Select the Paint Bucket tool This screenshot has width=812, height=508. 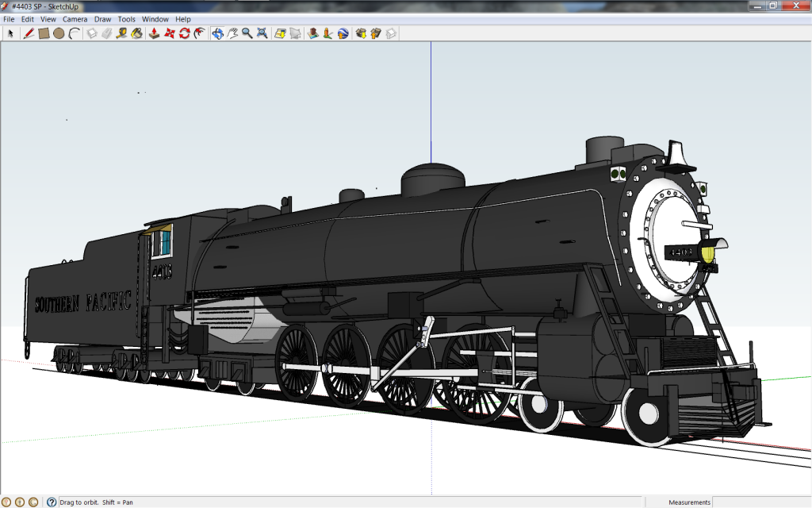136,33
